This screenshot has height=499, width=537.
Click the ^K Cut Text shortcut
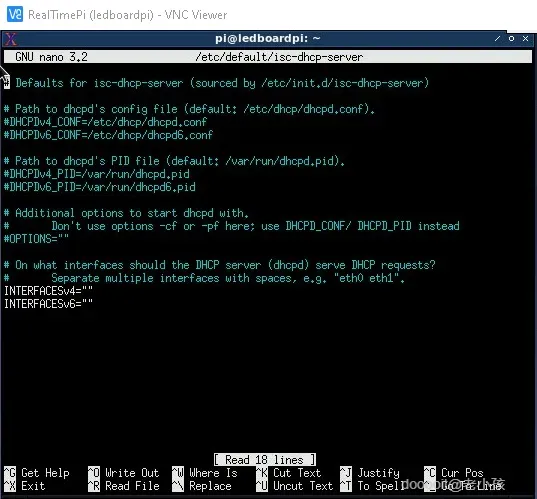tap(289, 473)
